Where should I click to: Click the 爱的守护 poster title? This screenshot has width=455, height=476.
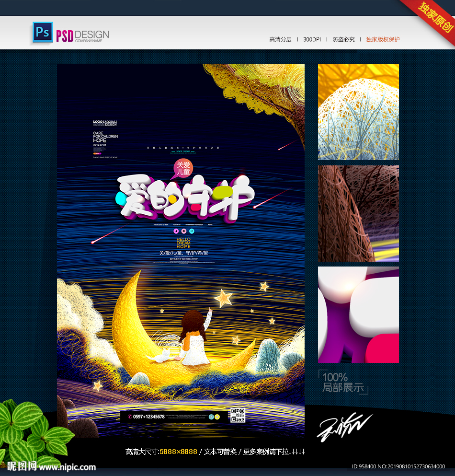185,198
